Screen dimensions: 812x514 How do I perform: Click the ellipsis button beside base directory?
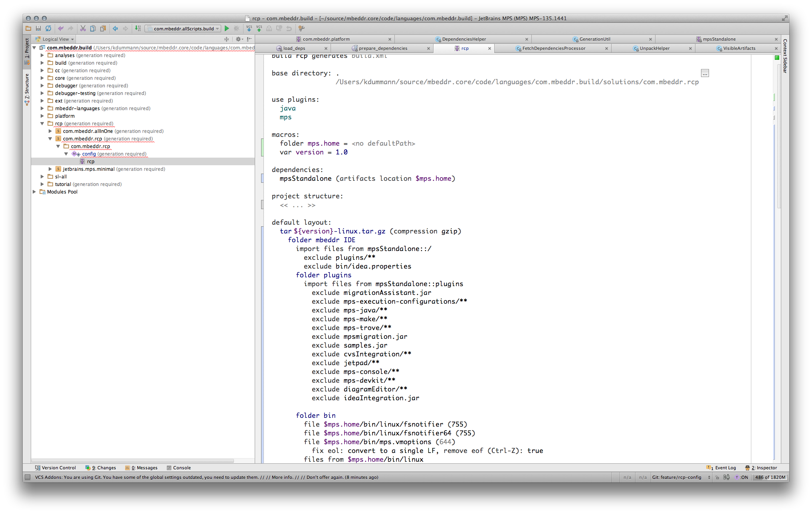[705, 73]
